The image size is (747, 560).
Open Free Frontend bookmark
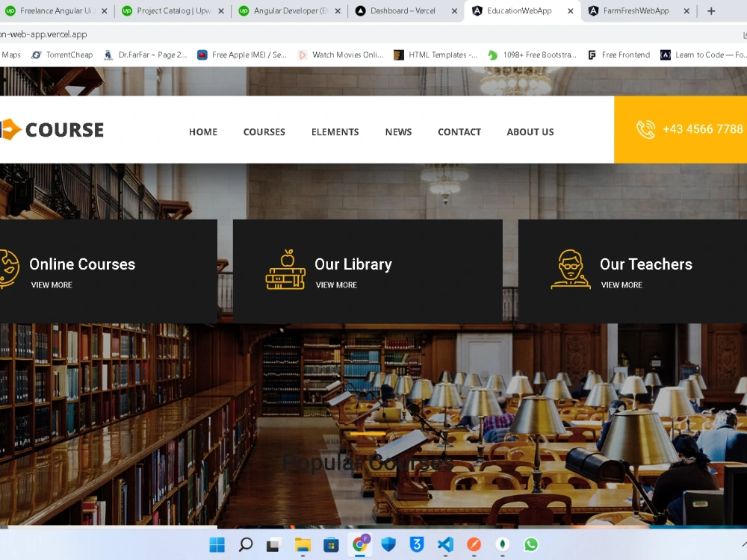click(619, 55)
